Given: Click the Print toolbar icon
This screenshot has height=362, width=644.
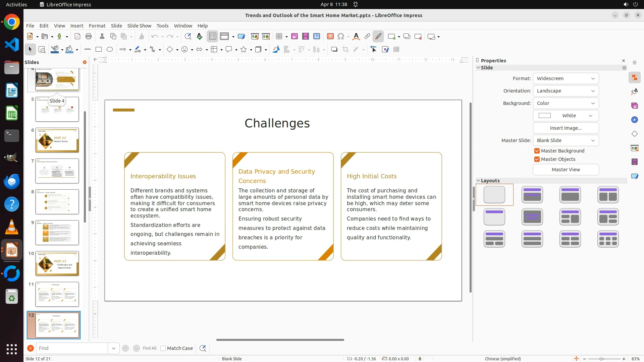Looking at the screenshot, I should point(89,37).
